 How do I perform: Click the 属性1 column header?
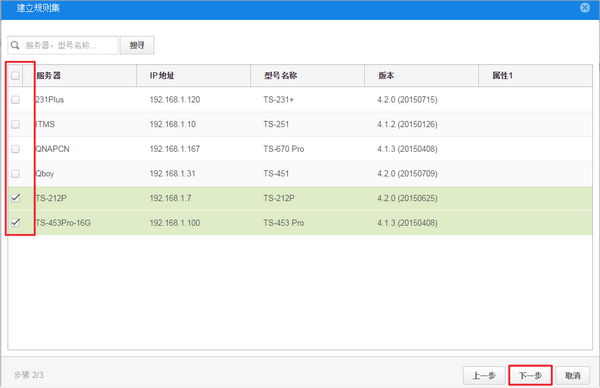tap(535, 75)
